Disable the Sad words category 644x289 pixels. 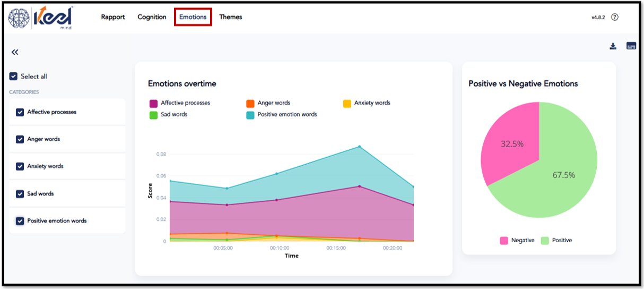tap(20, 194)
